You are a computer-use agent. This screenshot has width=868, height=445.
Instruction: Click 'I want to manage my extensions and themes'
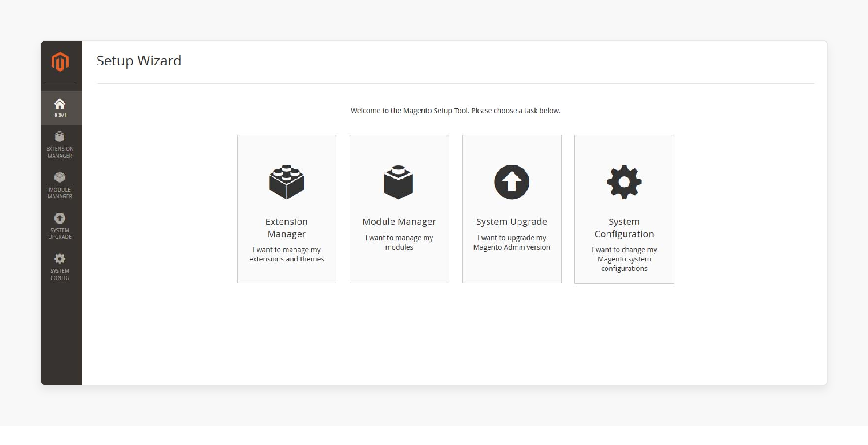[x=287, y=254]
